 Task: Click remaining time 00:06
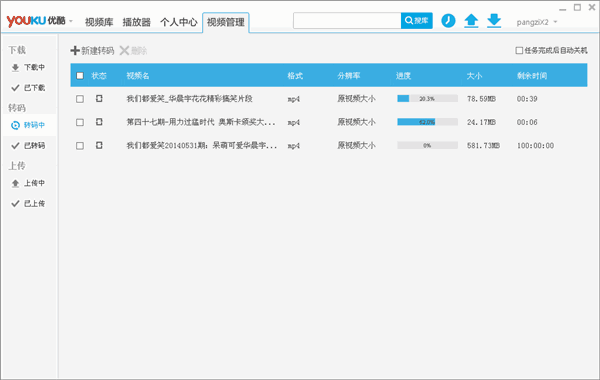pos(527,122)
